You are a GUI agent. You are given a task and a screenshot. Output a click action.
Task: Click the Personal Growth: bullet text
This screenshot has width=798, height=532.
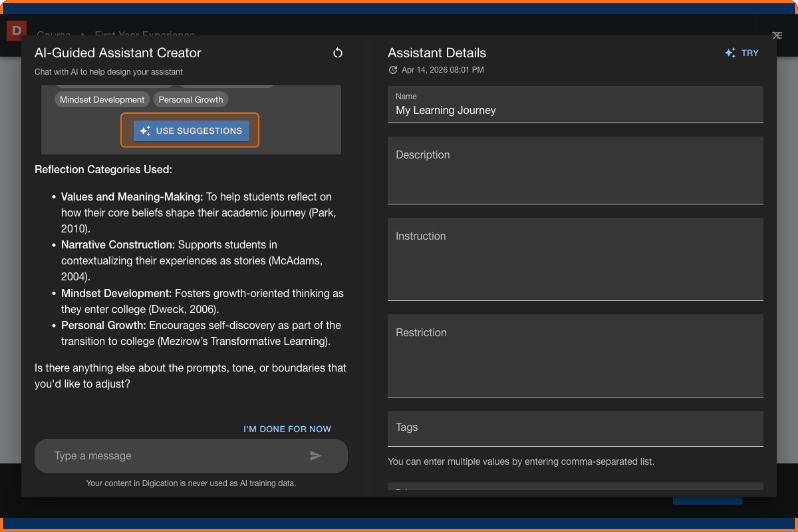click(201, 333)
